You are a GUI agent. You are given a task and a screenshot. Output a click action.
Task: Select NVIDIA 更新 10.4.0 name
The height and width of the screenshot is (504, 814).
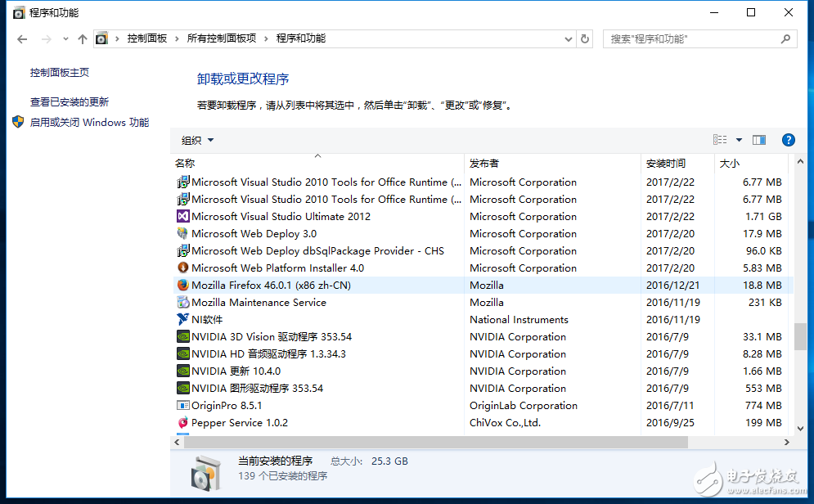point(236,371)
